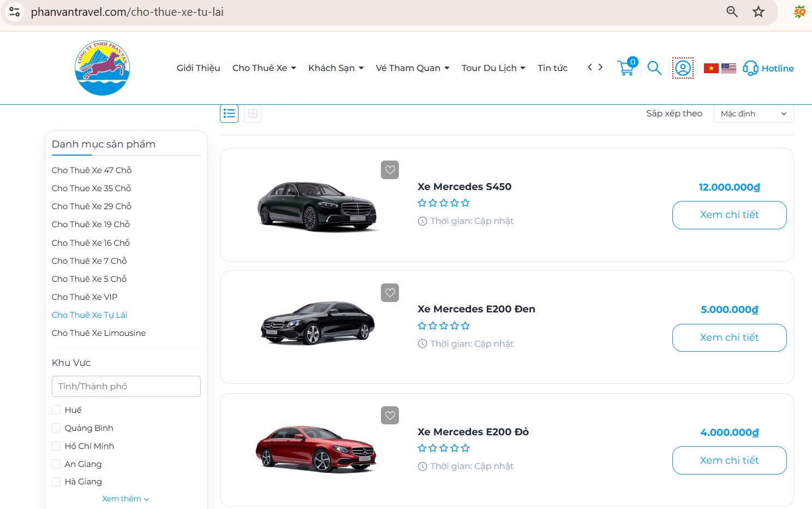Image resolution: width=812 pixels, height=509 pixels.
Task: Bookmark page with star icon
Action: pyautogui.click(x=759, y=11)
